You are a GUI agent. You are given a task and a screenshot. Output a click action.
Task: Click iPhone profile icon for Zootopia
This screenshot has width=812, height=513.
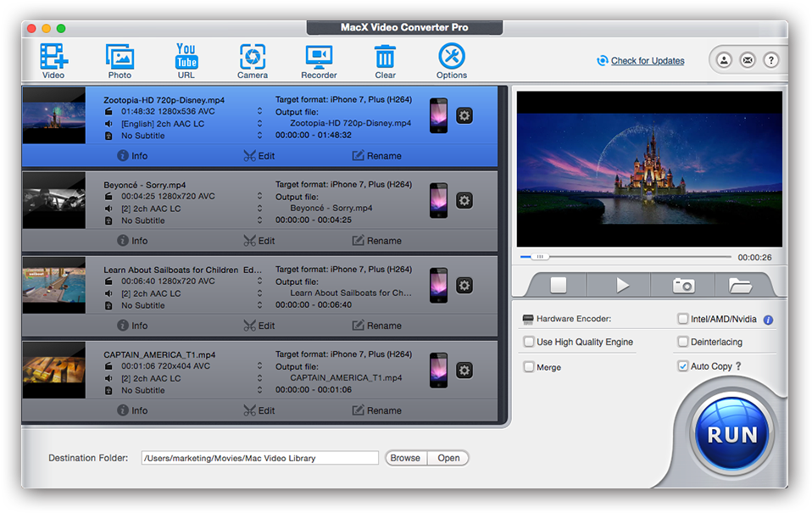point(438,115)
